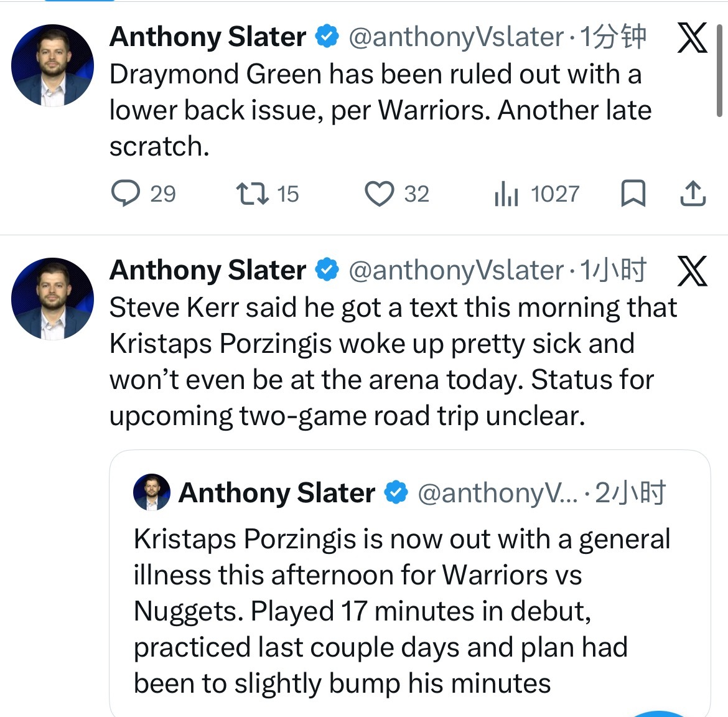Click the verified badge on the first tweet
728x717 pixels.
(x=327, y=37)
